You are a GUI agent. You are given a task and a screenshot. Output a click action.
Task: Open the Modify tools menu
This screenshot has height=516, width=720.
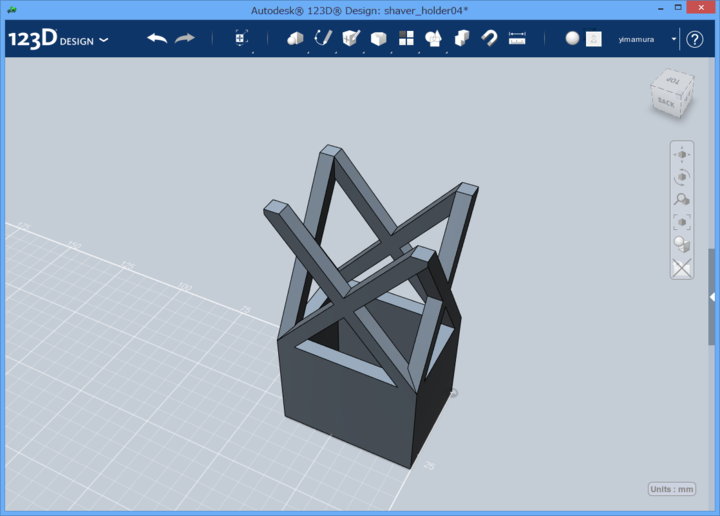[x=378, y=39]
